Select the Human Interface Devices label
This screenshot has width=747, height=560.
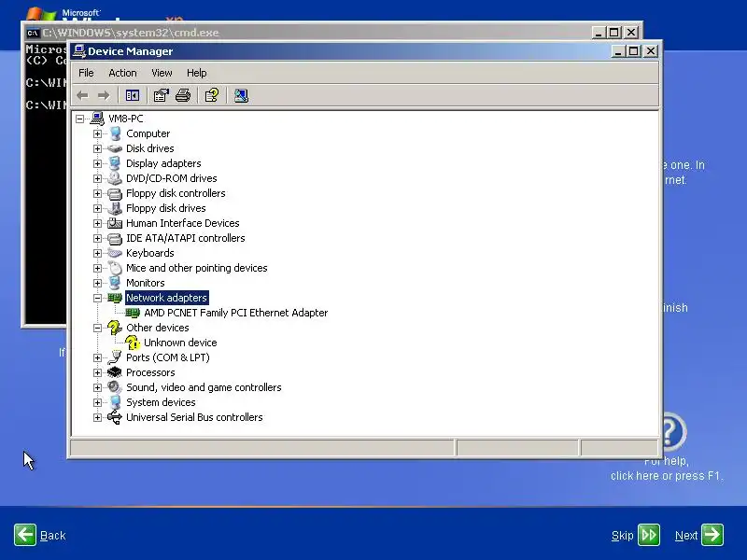pos(182,223)
